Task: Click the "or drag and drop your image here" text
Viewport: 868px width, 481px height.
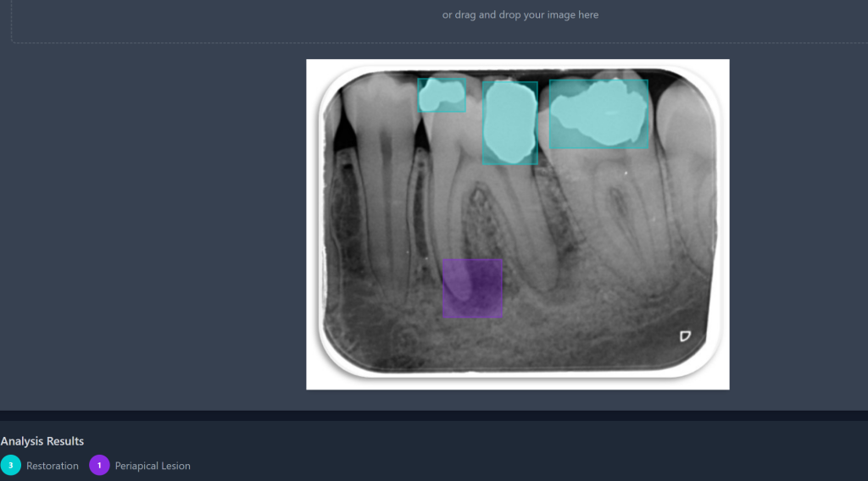Action: pos(520,14)
